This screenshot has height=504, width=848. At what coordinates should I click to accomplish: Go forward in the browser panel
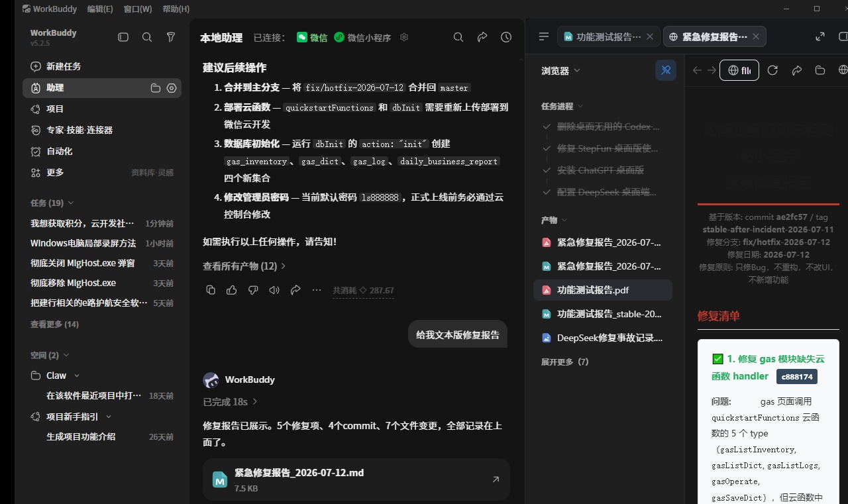point(712,70)
